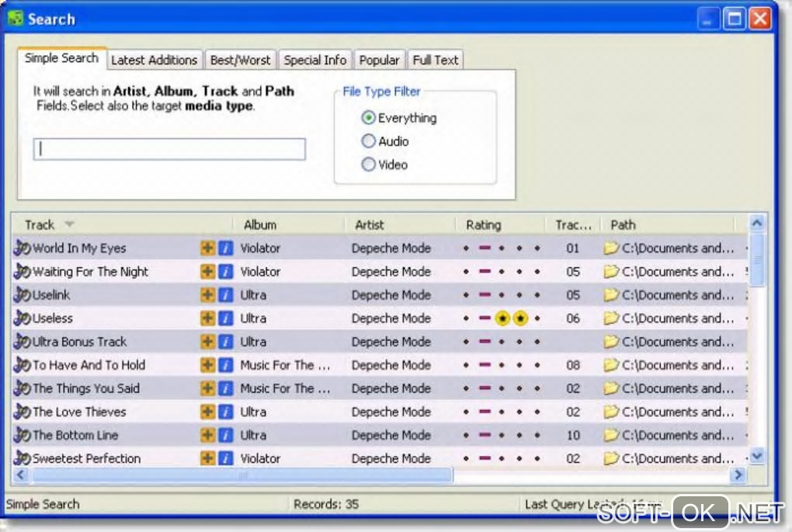This screenshot has height=532, width=792.
Task: Open info icon for The Bottom Line
Action: [x=225, y=435]
